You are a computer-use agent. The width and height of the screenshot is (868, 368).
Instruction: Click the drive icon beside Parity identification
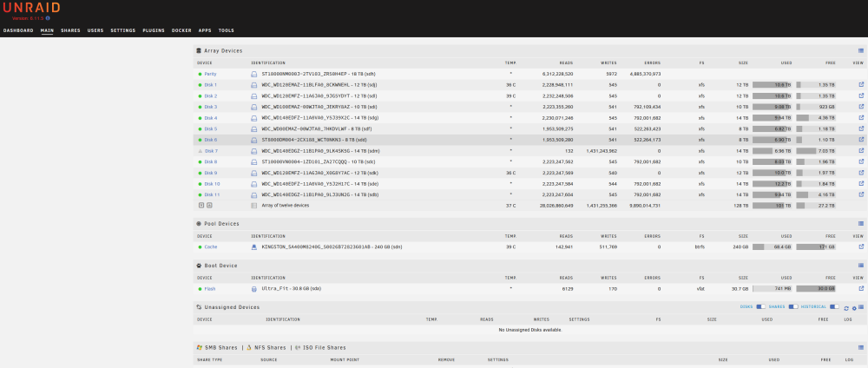pyautogui.click(x=254, y=74)
